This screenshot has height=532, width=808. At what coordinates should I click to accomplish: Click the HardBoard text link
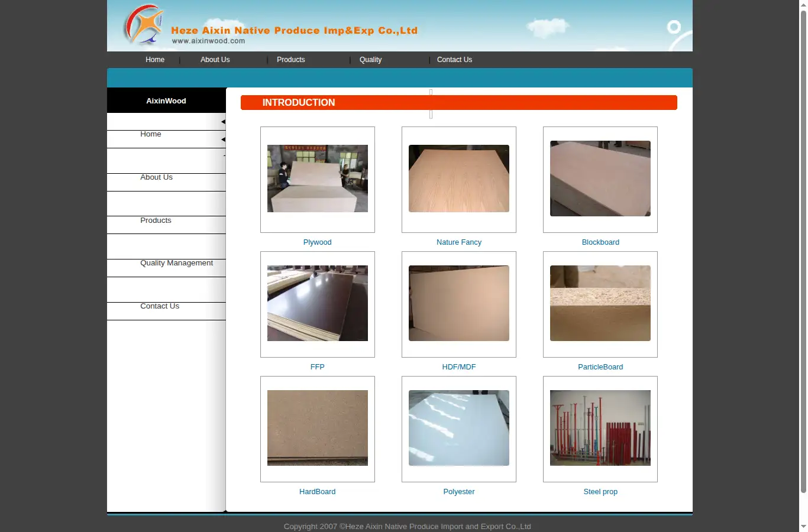[x=318, y=492]
